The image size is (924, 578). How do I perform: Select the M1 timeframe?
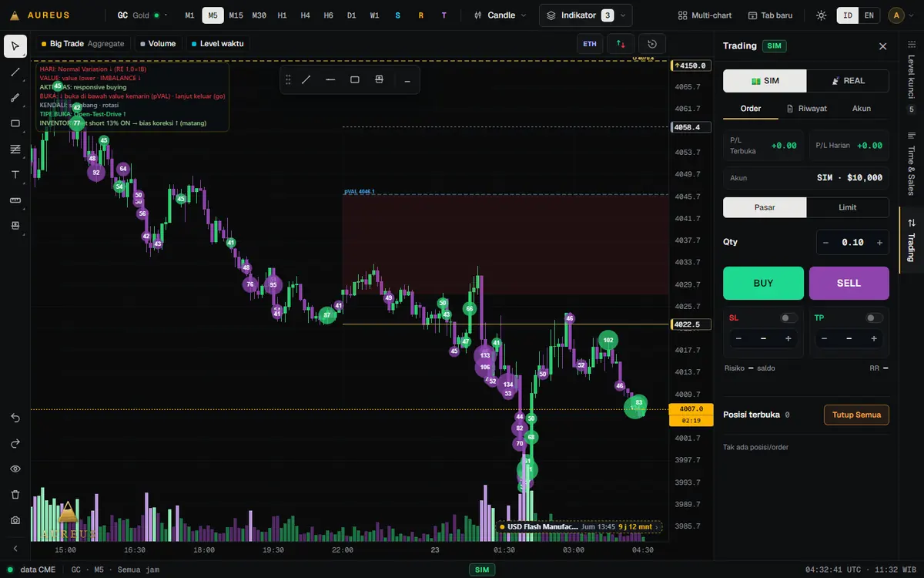coord(189,15)
